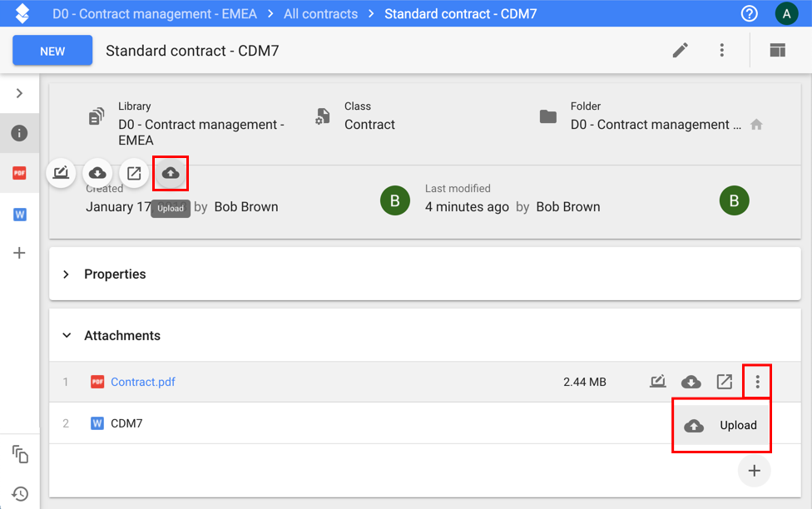Click floating open-in-new-window icon

134,172
